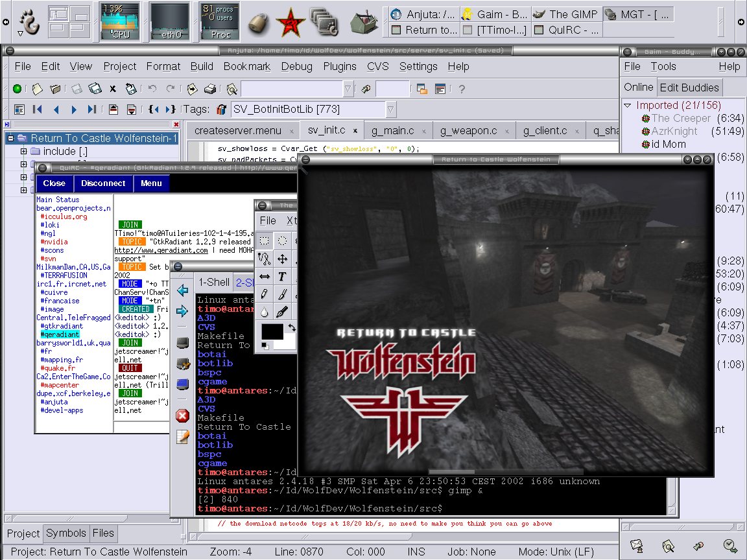Viewport: 747px width, 560px height.
Task: Click the Save All disks icon in Anjuta
Action: tap(95, 89)
